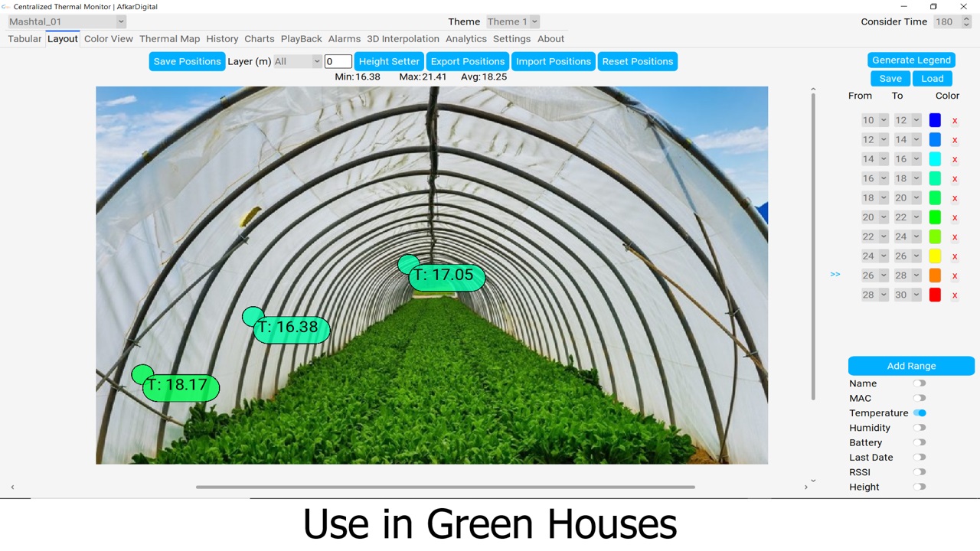Turn on the Battery toggle
Viewport: 980px width, 551px height.
[920, 442]
